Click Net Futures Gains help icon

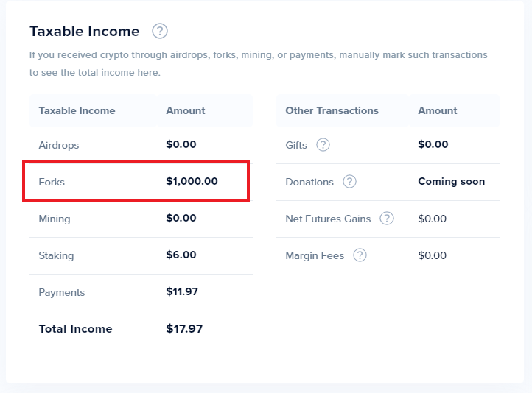[387, 219]
